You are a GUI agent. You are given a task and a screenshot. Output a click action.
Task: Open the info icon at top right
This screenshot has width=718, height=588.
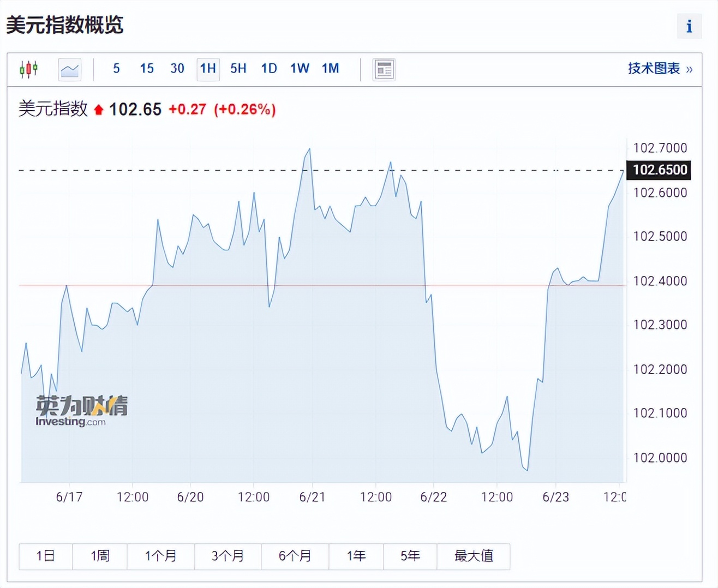click(x=689, y=26)
